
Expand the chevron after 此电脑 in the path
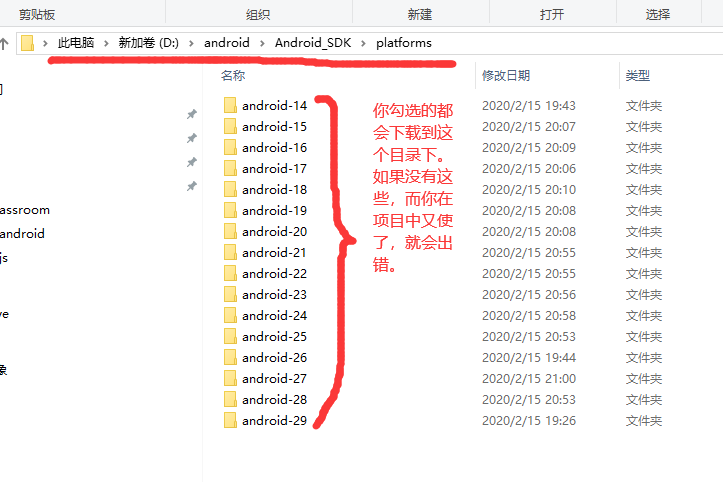[x=106, y=43]
